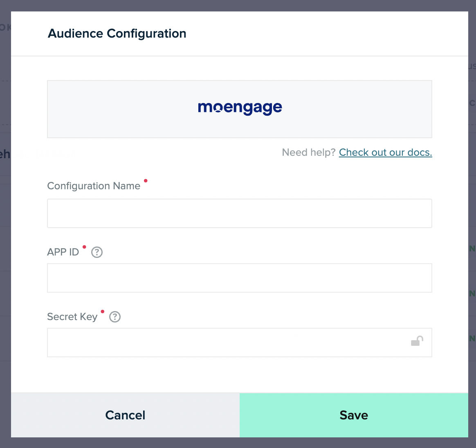Click the Secret Key label text
The width and height of the screenshot is (476, 448).
pos(72,317)
